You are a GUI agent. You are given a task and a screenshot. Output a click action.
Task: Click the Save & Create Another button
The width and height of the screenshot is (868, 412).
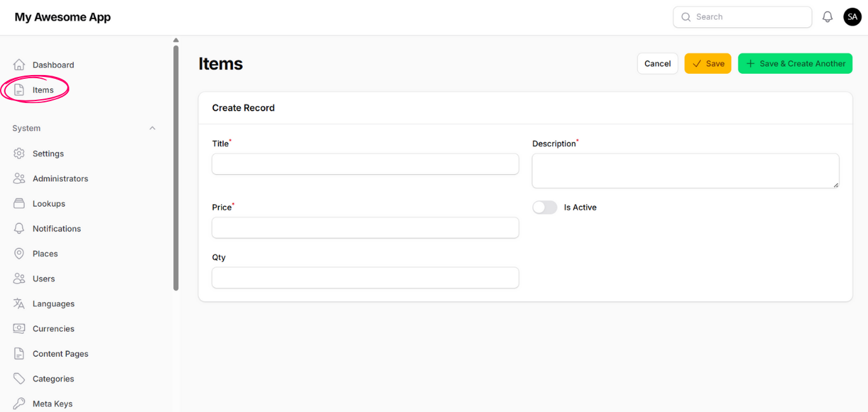(795, 64)
